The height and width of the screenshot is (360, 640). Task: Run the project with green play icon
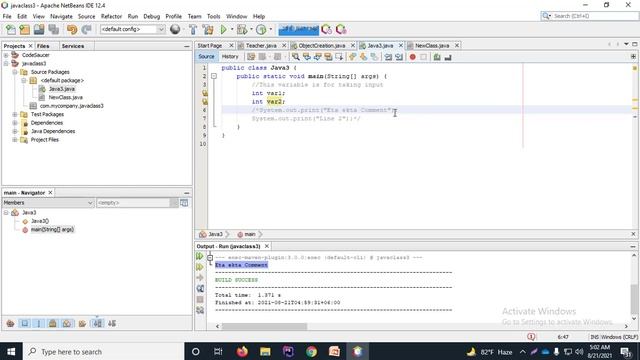pyautogui.click(x=223, y=29)
